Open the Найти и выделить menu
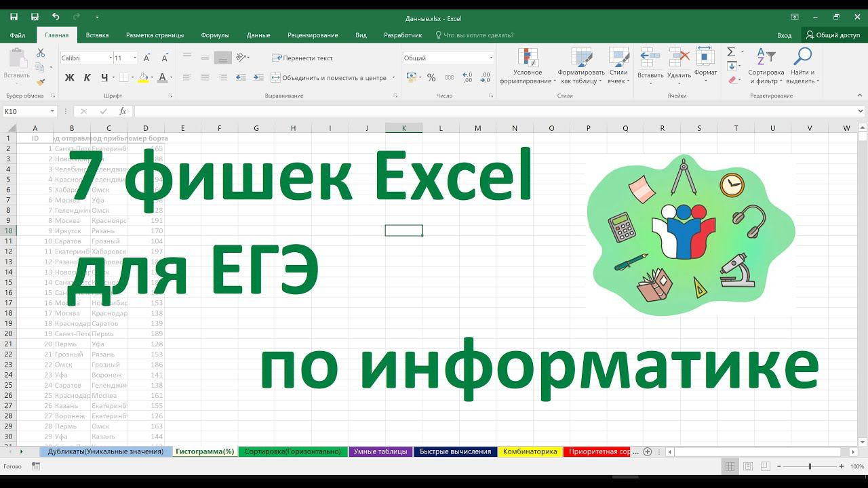This screenshot has height=488, width=868. 802,66
